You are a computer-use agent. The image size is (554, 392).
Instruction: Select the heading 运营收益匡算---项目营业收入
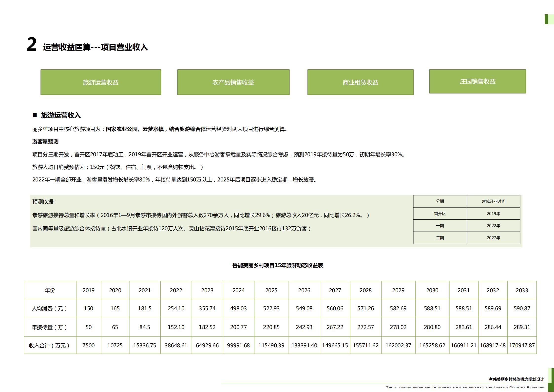click(96, 47)
